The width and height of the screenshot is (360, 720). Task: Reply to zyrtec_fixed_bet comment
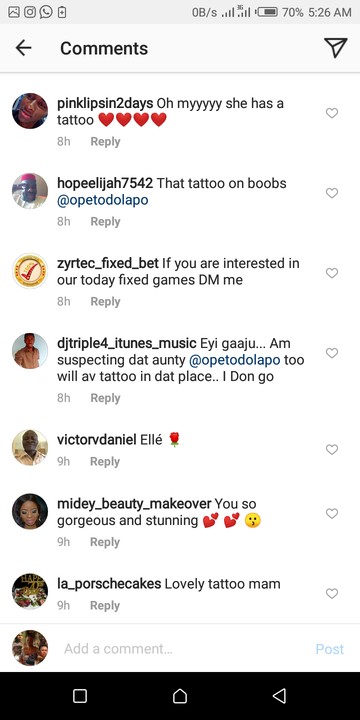[x=105, y=302]
